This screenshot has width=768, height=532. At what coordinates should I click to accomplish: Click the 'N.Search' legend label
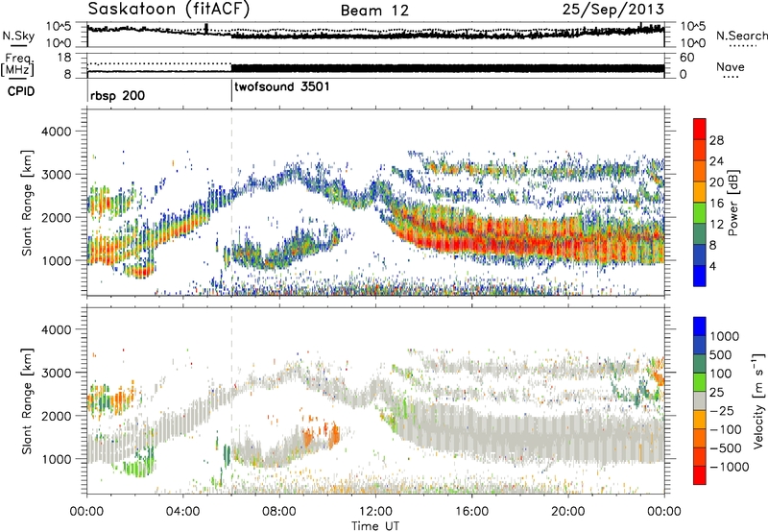741,36
